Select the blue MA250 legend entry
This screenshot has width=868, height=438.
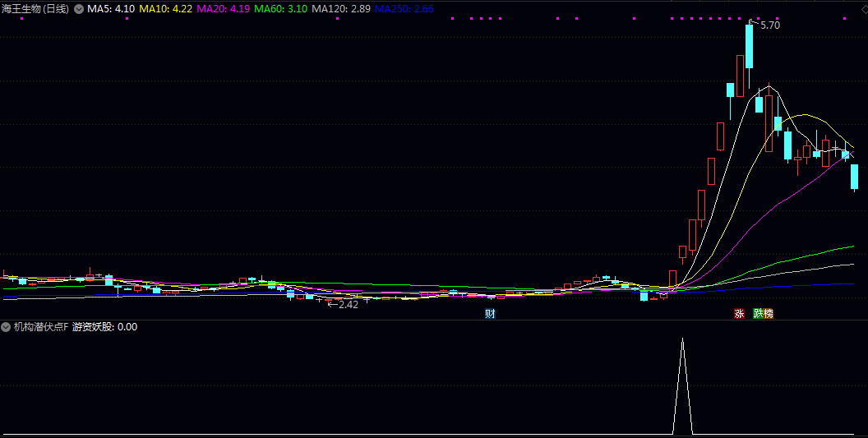[x=404, y=9]
